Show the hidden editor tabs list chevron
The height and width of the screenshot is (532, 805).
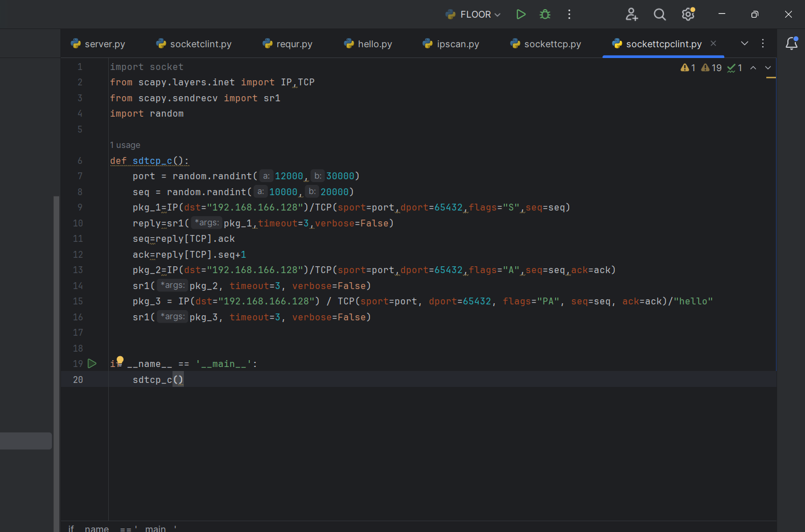(744, 43)
